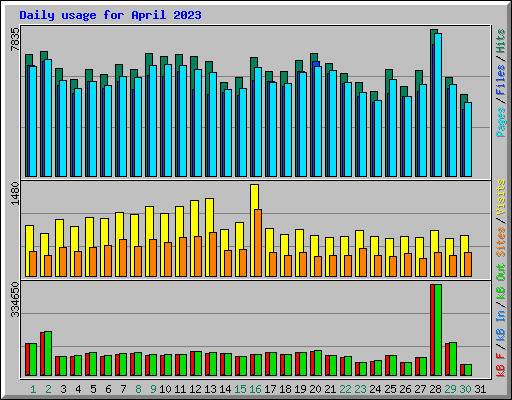512x400 pixels.
Task: Click the tallest cyan Pages bar above day 28
Action: (438, 105)
